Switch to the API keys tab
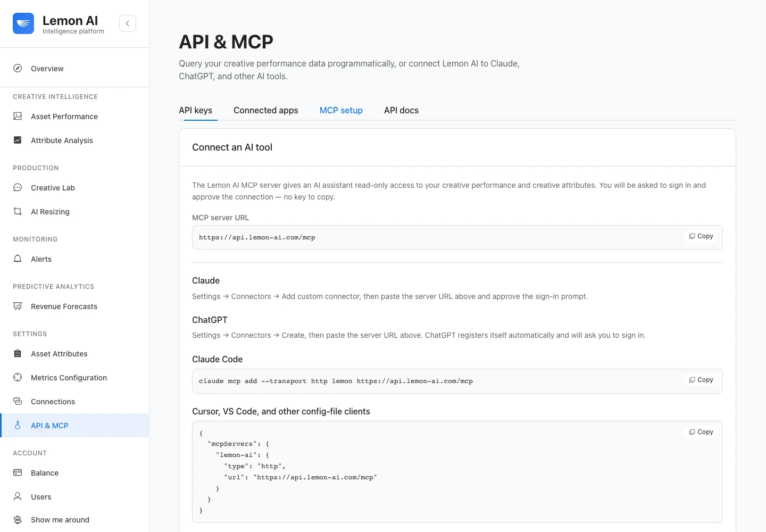 tap(195, 110)
